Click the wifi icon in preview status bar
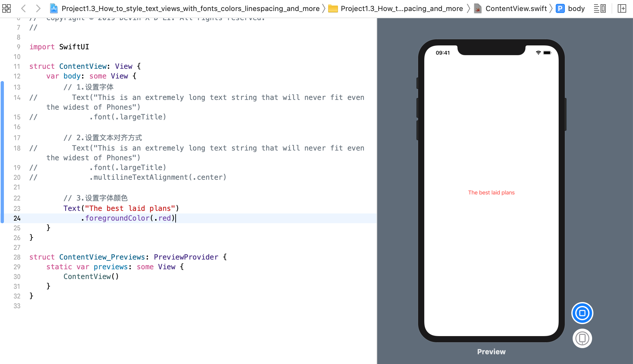The height and width of the screenshot is (364, 633). click(538, 53)
